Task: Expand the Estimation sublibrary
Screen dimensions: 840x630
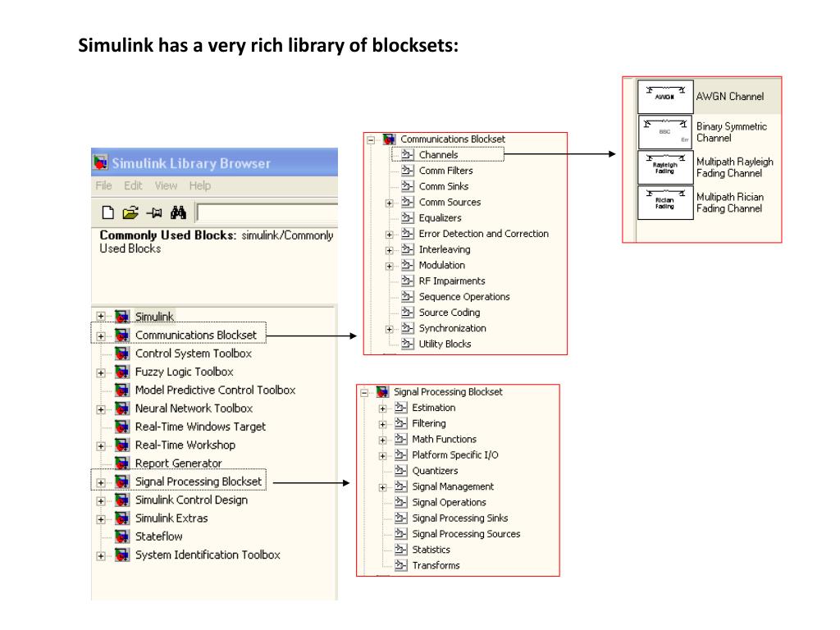Action: click(x=382, y=409)
